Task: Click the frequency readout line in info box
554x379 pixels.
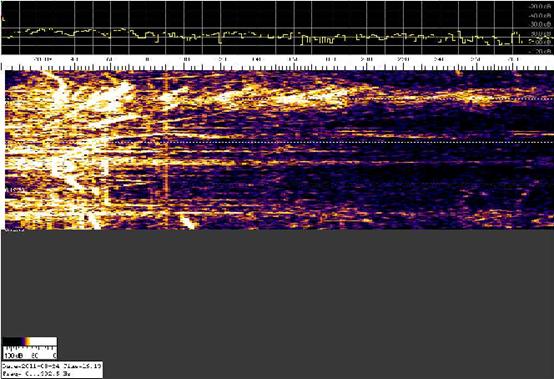Action: point(34,374)
